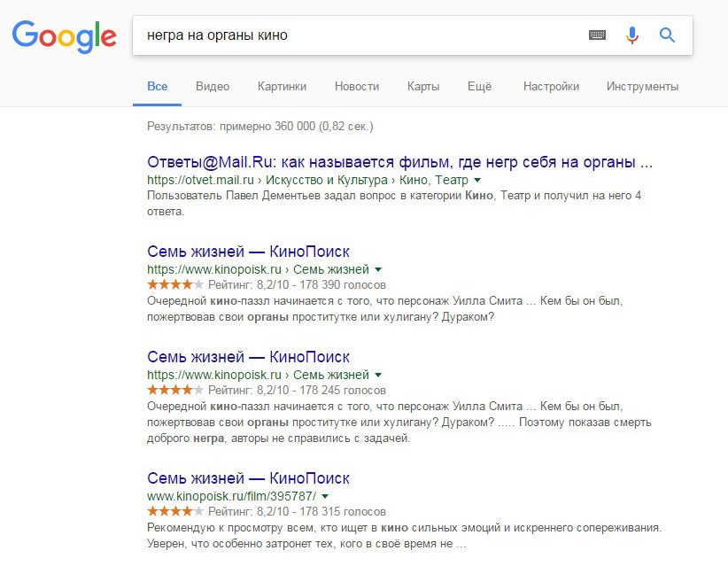Open the КиноПоиск result with 178 315 votes
The image size is (728, 574).
248,478
